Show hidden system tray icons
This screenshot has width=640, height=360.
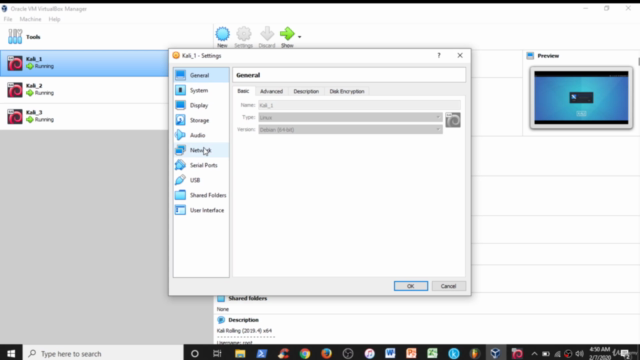(x=534, y=354)
